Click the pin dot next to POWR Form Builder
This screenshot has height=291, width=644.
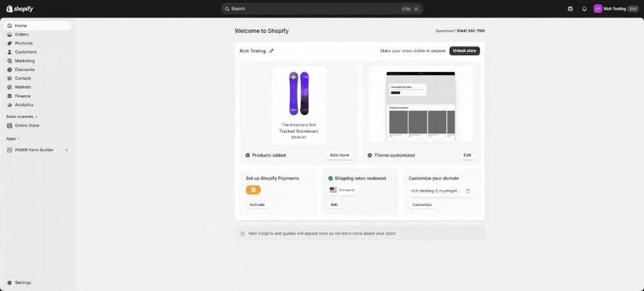click(67, 150)
